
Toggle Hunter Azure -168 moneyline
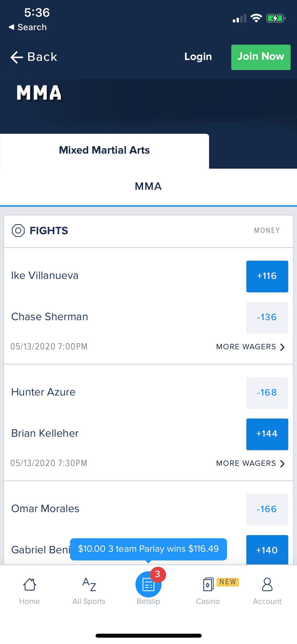point(267,393)
